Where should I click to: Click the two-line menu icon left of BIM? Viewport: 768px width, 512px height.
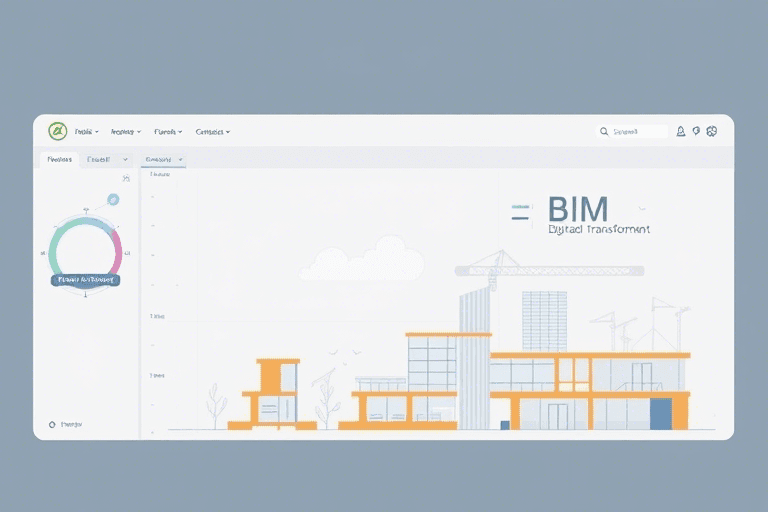click(520, 211)
